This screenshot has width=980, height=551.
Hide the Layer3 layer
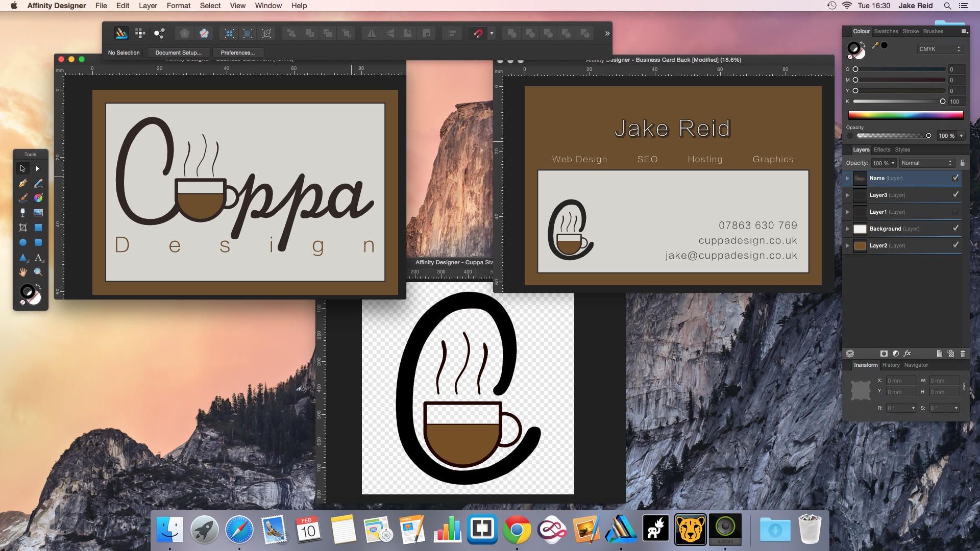955,195
